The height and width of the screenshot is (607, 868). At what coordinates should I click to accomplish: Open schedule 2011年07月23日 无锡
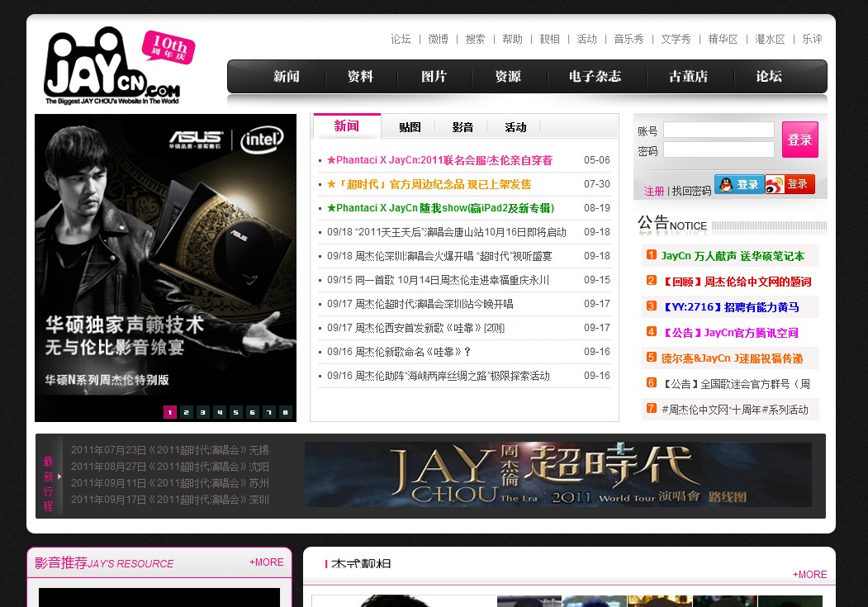coord(169,450)
